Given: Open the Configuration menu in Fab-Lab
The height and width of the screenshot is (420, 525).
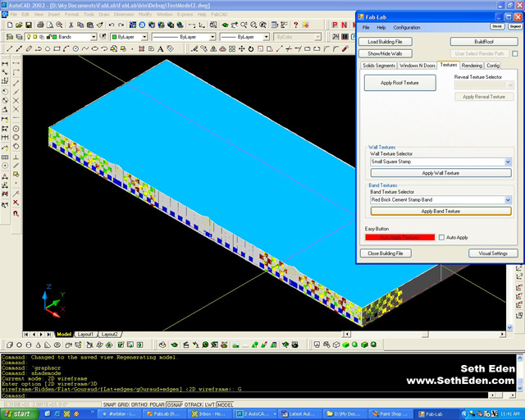Looking at the screenshot, I should coord(406,27).
